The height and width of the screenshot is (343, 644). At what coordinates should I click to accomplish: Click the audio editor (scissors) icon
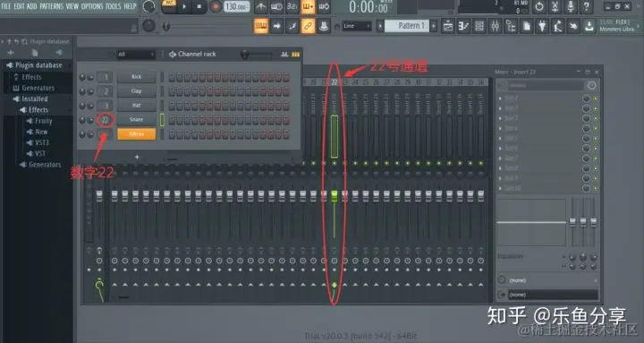coord(555,6)
